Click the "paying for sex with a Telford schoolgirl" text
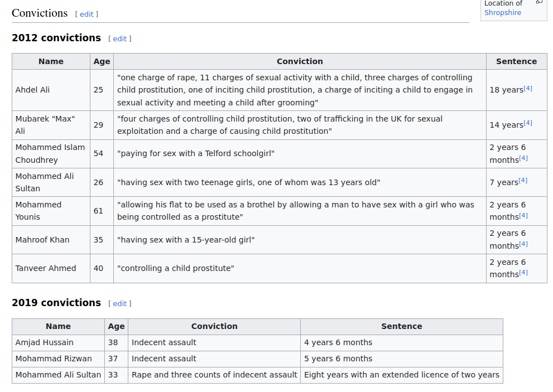The height and width of the screenshot is (392, 553). coord(196,154)
